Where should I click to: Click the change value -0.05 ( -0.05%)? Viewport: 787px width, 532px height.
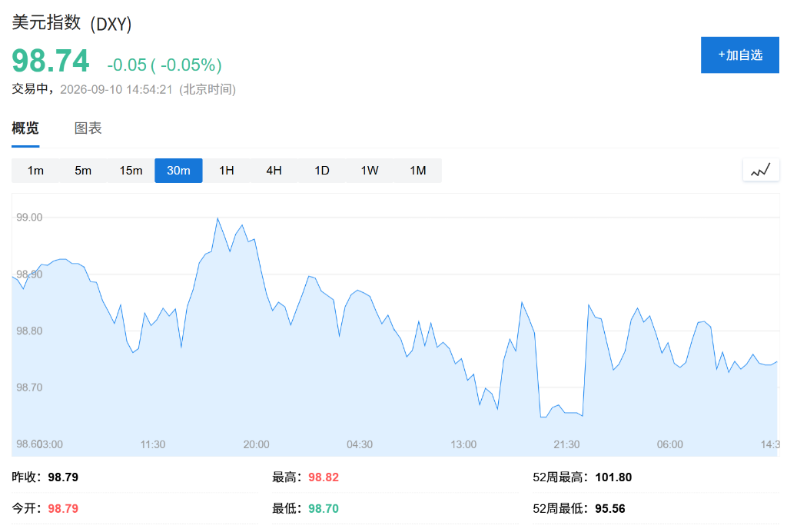coord(164,65)
